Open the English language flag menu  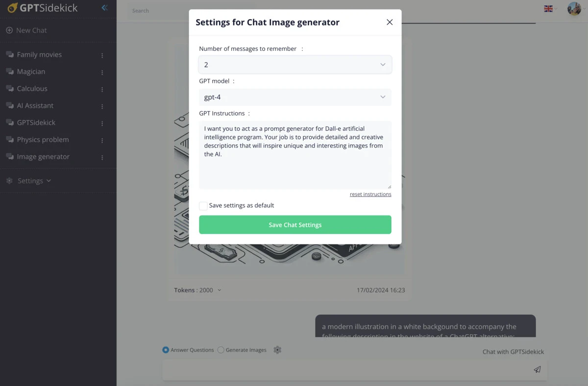tap(549, 8)
